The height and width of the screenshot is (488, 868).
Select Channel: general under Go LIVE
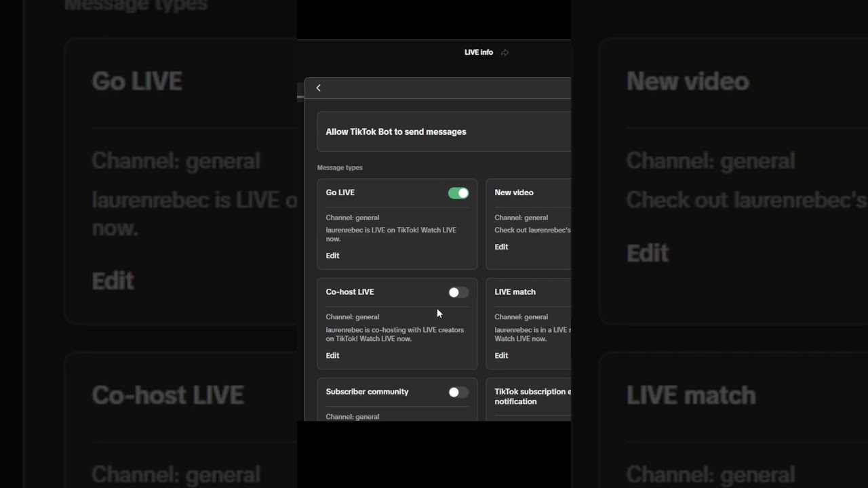(x=353, y=218)
